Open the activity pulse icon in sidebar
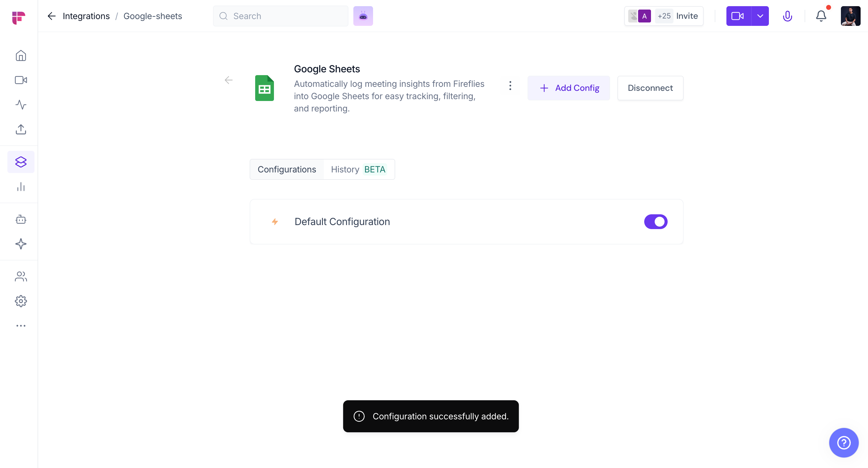 tap(21, 104)
